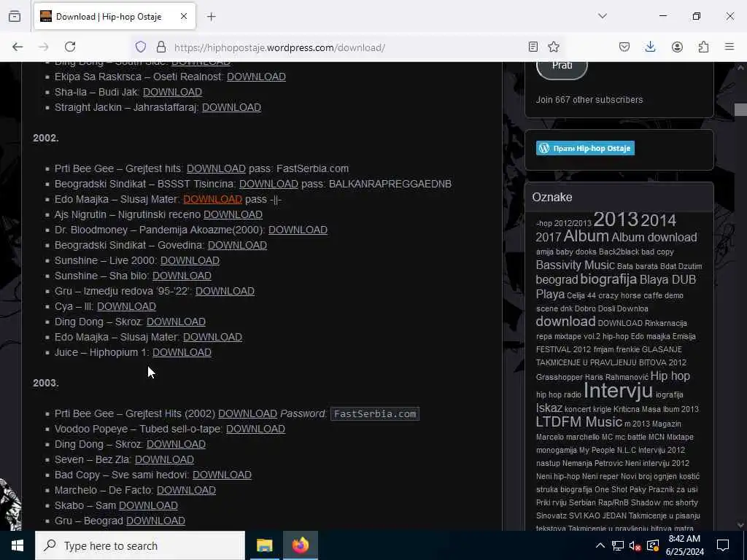Download Cya – III album
This screenshot has height=560, width=747.
(127, 306)
